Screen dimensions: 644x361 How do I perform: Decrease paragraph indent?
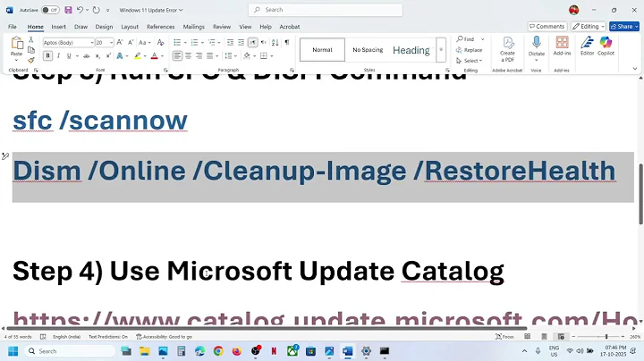[230, 42]
